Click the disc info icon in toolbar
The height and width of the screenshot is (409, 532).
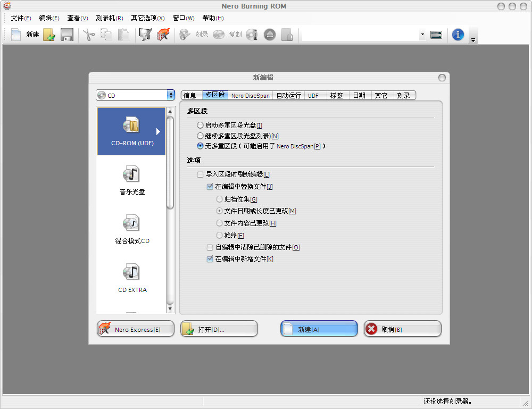(x=252, y=35)
